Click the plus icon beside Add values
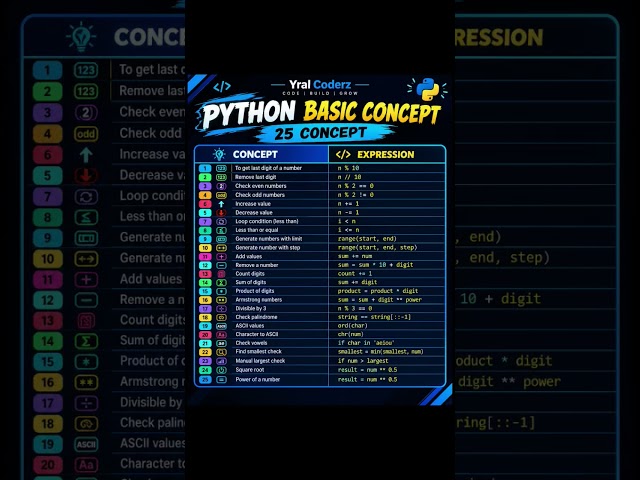Image resolution: width=640 pixels, height=480 pixels. tap(221, 256)
